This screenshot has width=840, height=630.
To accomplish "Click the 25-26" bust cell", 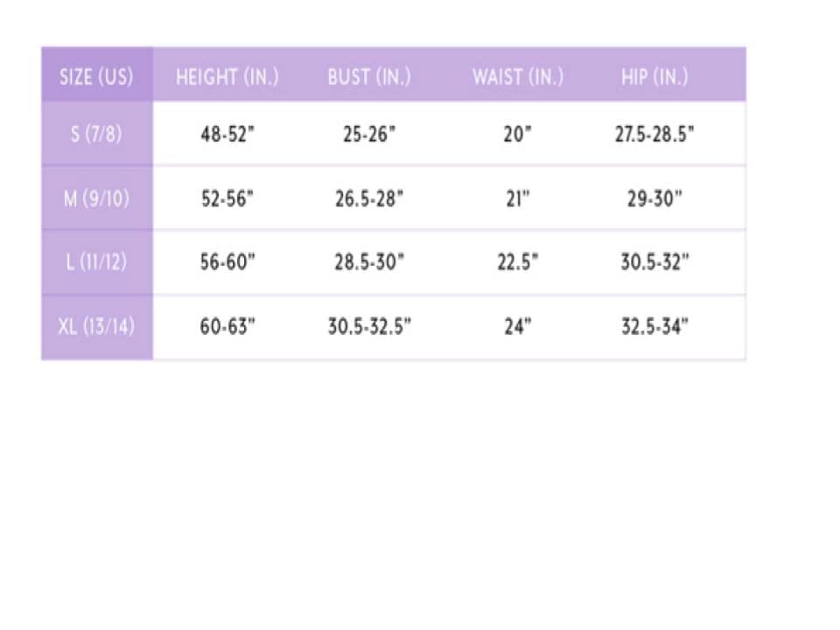I will (368, 135).
